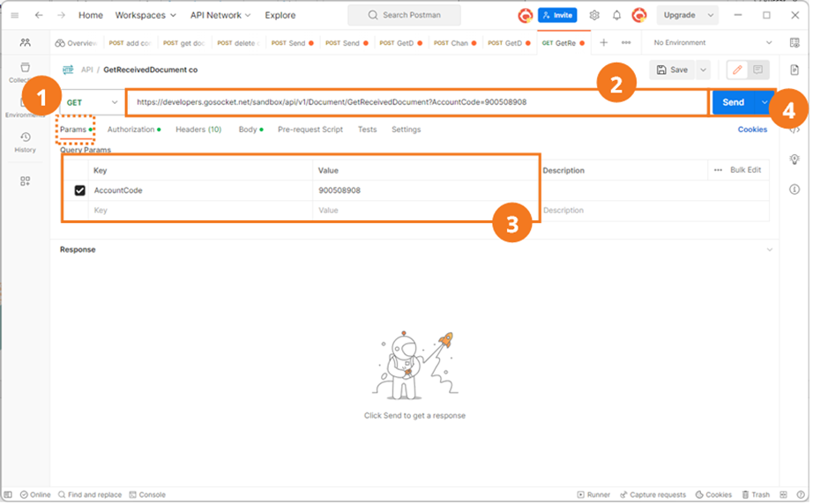Screen dimensions: 813x504
Task: Collapse the Response panel chevron
Action: point(770,249)
